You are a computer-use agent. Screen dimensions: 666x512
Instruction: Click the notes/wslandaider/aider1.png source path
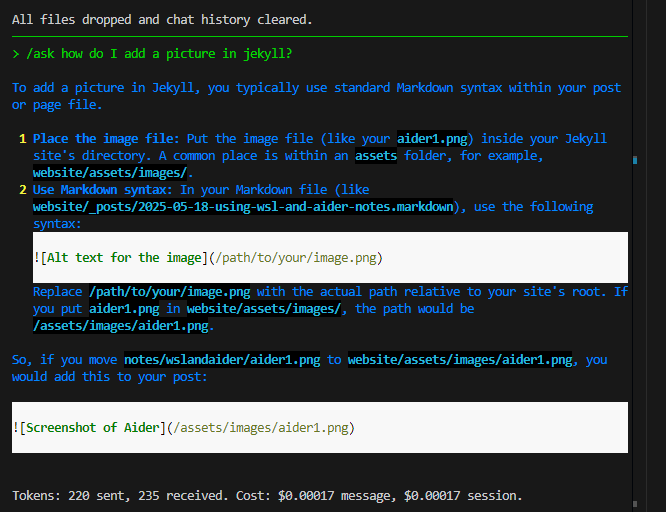click(222, 360)
